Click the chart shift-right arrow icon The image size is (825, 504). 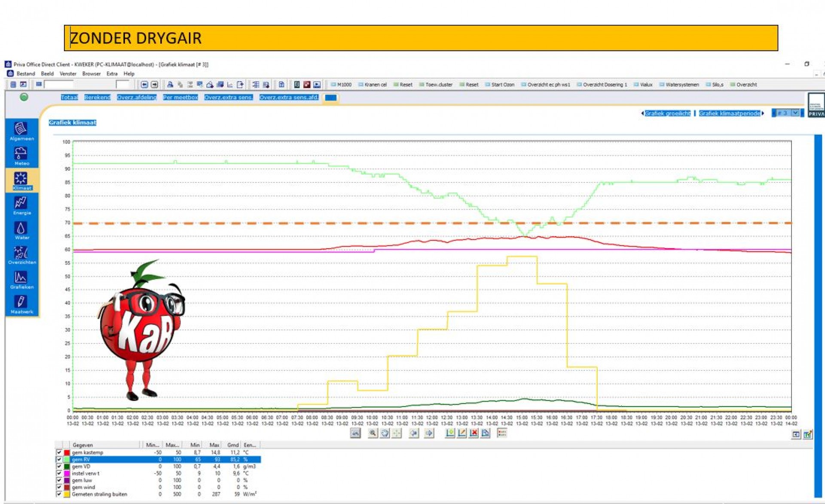[429, 433]
